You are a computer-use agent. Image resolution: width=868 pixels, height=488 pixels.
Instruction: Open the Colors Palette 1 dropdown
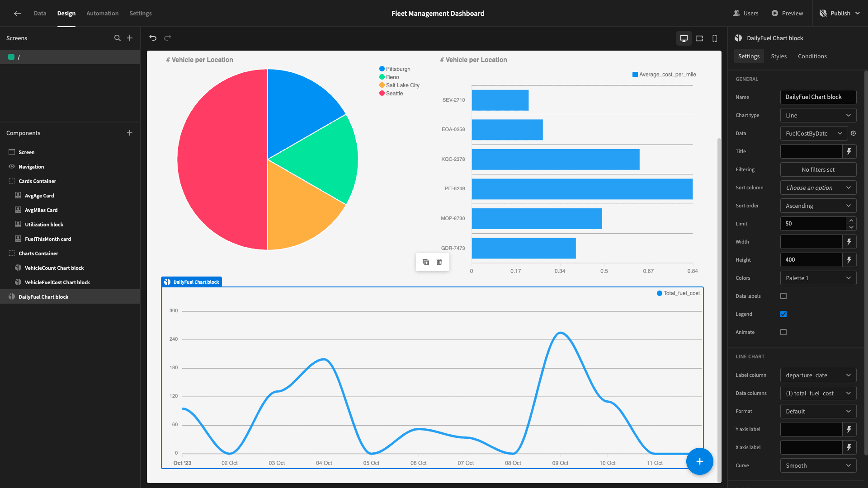(x=818, y=278)
